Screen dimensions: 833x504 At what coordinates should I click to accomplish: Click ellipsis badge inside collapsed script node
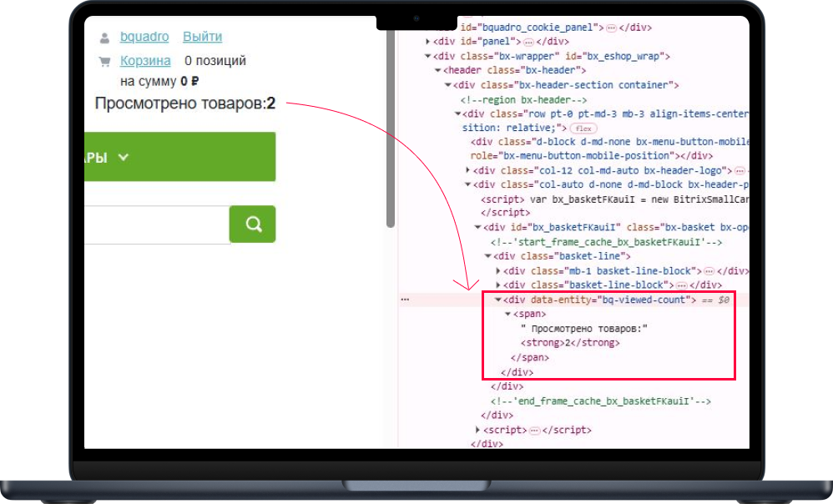(533, 431)
